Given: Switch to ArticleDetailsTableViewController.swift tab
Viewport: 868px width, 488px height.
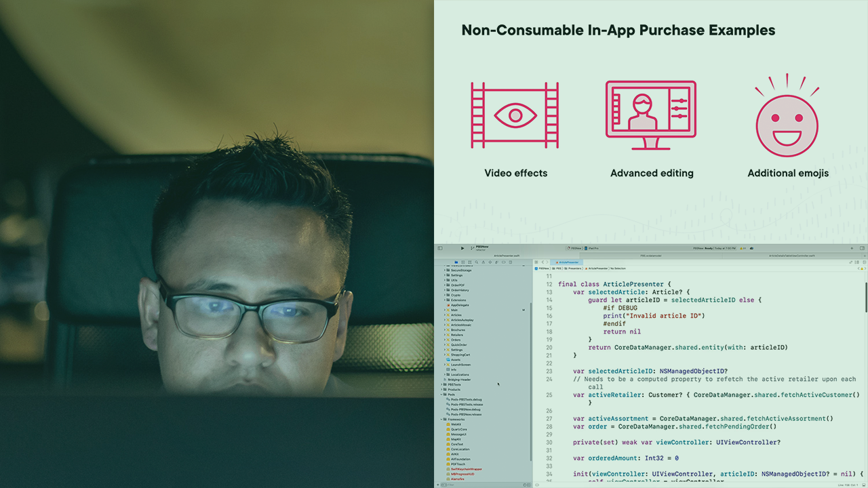Looking at the screenshot, I should tap(795, 256).
